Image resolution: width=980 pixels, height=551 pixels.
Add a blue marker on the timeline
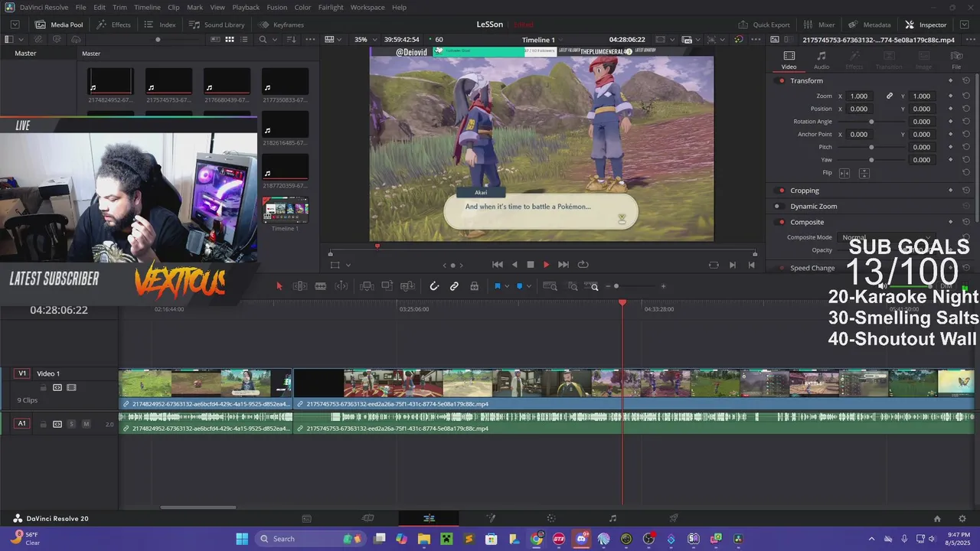pos(519,286)
